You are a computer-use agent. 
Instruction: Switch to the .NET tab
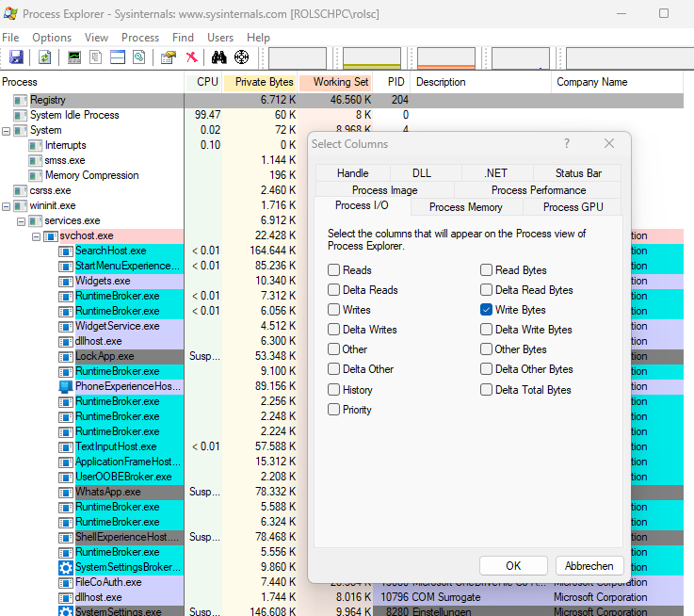496,173
